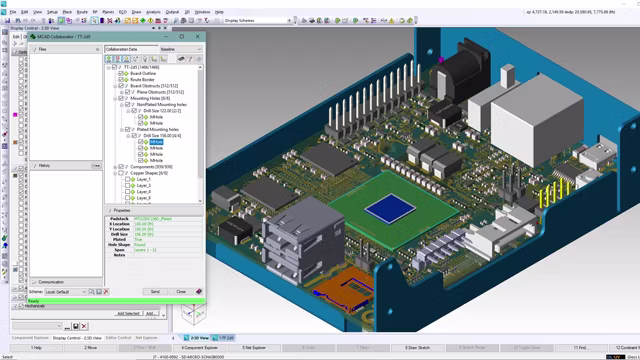
Task: Click the magenta color swatch in Display Control
Action: [x=15, y=115]
